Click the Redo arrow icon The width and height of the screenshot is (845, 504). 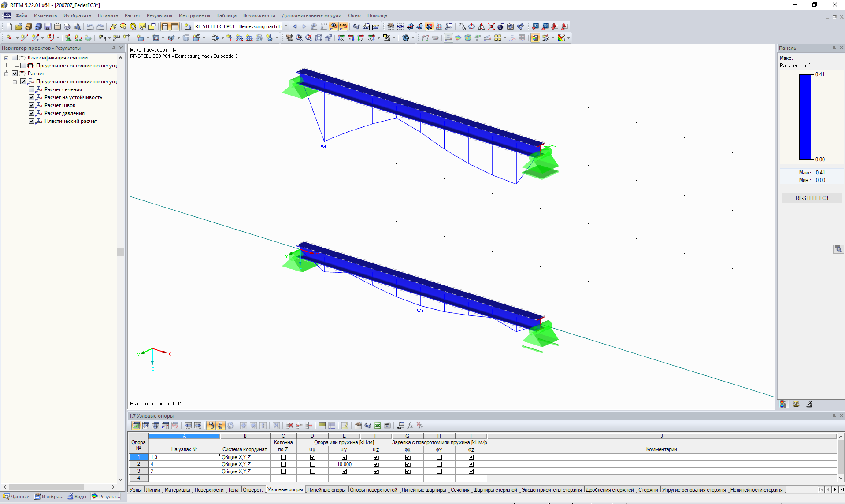point(100,26)
